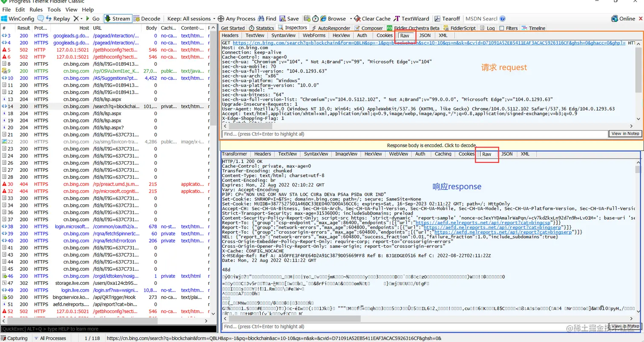Select the response Caching tab
The image size is (644, 342).
(x=443, y=154)
